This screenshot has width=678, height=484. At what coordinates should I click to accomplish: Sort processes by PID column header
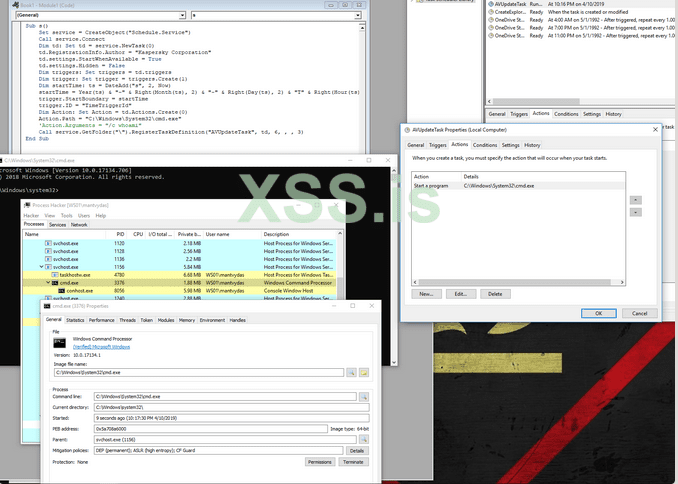(x=116, y=234)
